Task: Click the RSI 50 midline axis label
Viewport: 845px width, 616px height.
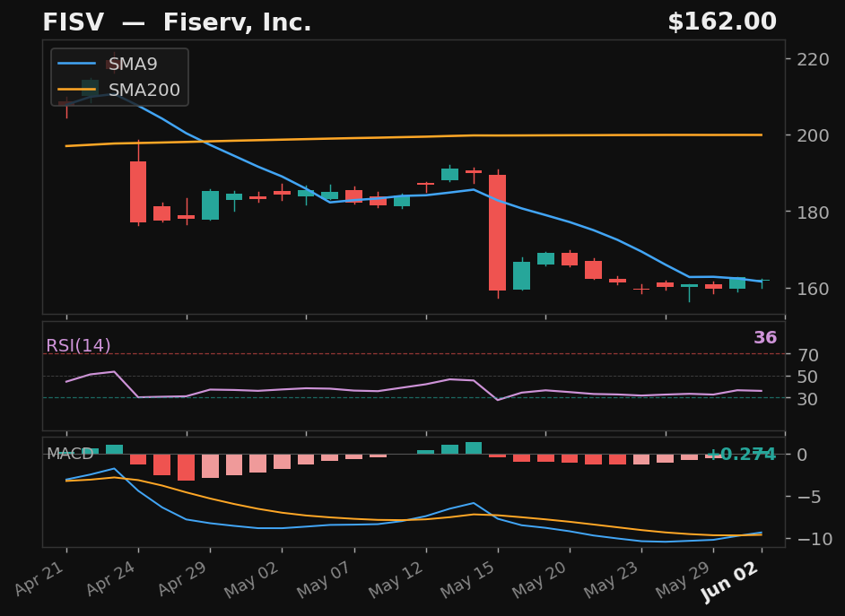Action: (808, 377)
